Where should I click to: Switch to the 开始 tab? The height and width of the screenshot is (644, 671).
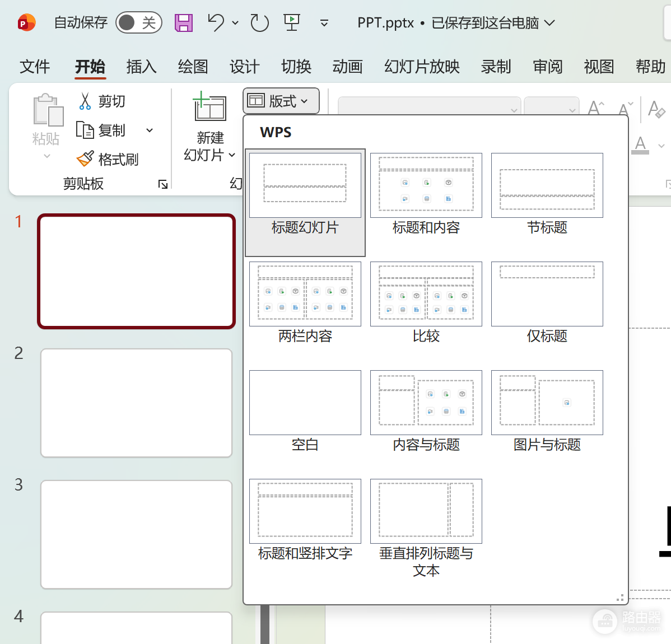(x=90, y=67)
